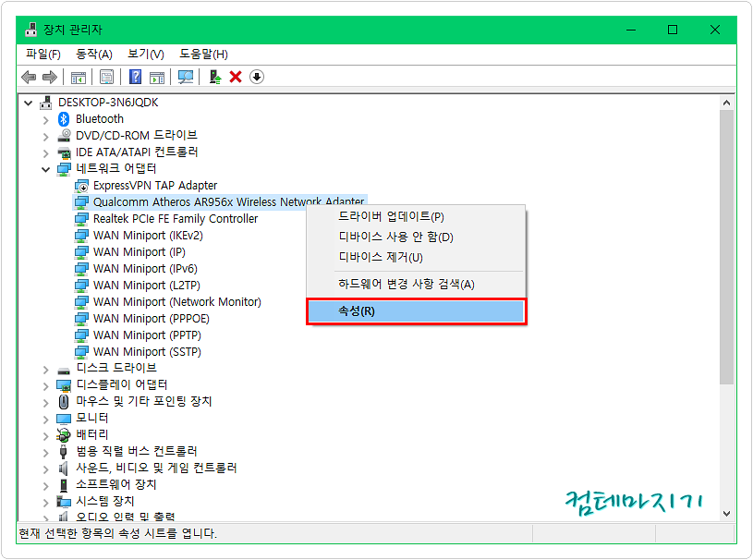
Task: Click the Update driver toolbar icon
Action: (x=215, y=77)
